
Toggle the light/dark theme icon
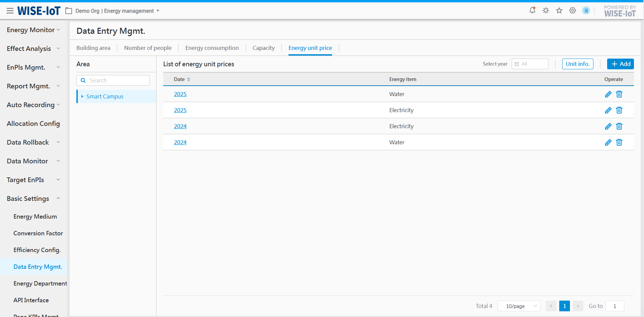546,10
